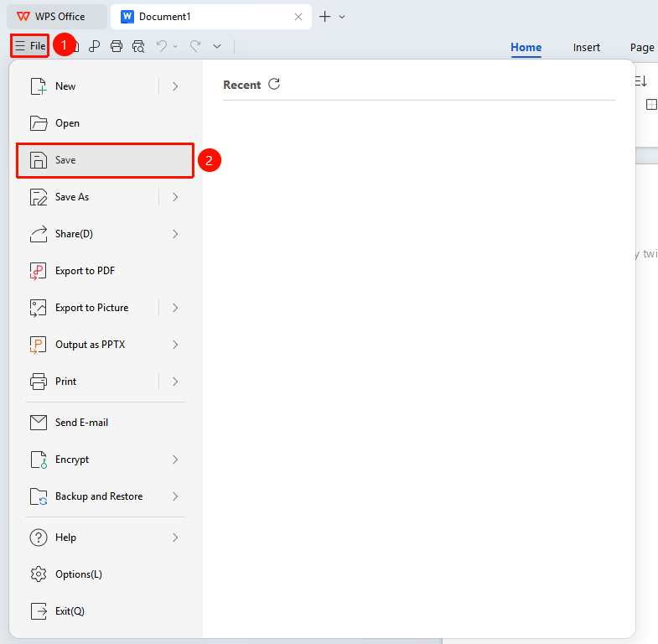This screenshot has height=644, width=658.
Task: Choose Send E-mail menu entry
Action: 105,423
